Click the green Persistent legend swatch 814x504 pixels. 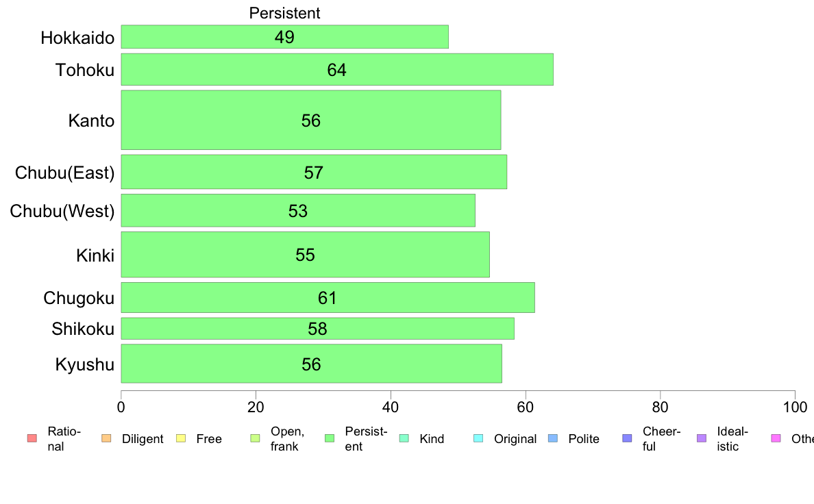329,438
